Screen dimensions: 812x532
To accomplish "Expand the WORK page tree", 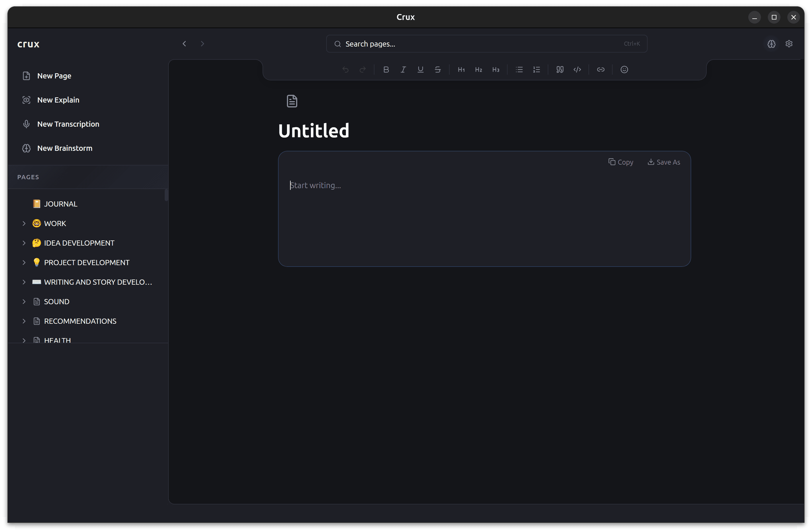I will tap(24, 224).
